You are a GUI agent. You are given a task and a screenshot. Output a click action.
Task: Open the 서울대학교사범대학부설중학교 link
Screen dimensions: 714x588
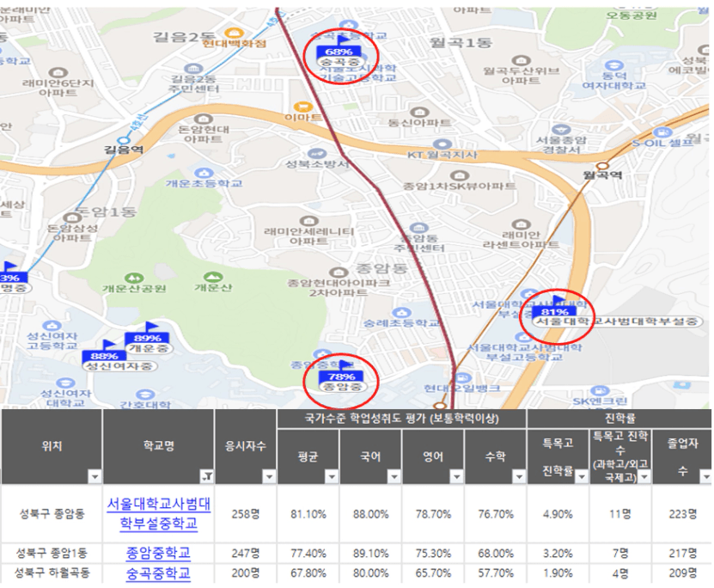point(158,513)
